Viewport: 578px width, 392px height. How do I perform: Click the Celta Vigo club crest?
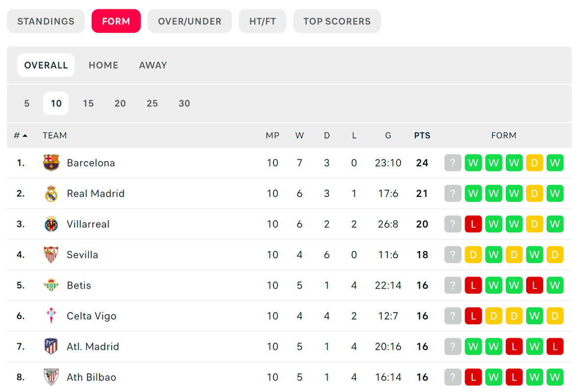pos(51,316)
